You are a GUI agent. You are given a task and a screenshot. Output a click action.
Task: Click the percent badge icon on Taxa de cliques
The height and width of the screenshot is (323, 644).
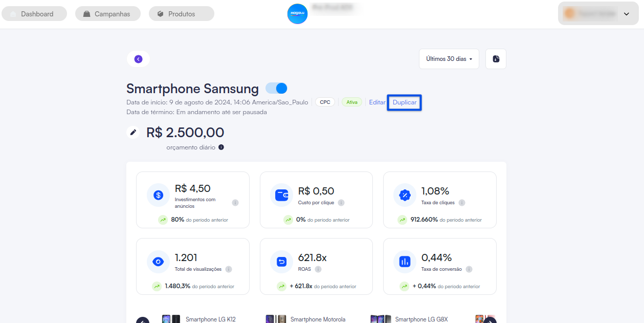405,195
